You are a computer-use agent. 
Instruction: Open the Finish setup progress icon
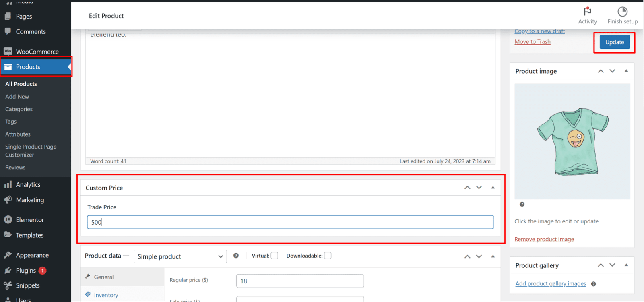coord(622,11)
